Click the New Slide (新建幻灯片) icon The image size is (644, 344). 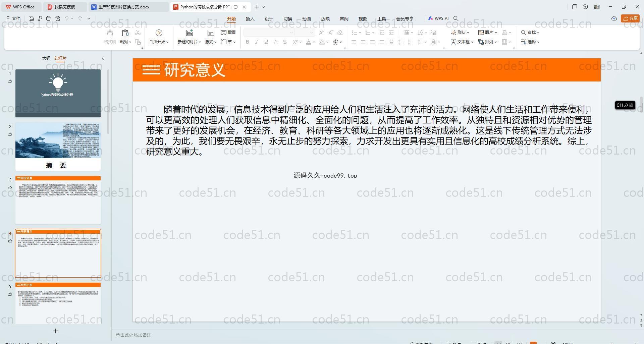click(x=190, y=33)
